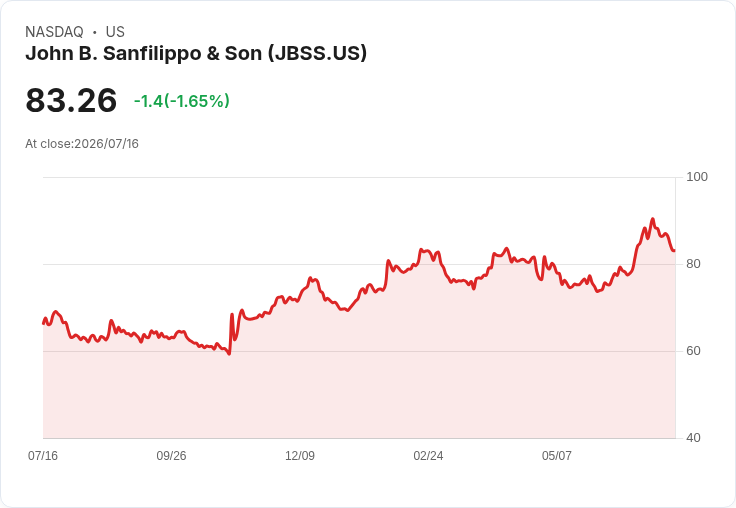Click the 09/26 date axis label
Screen dimensions: 736x508
point(171,455)
